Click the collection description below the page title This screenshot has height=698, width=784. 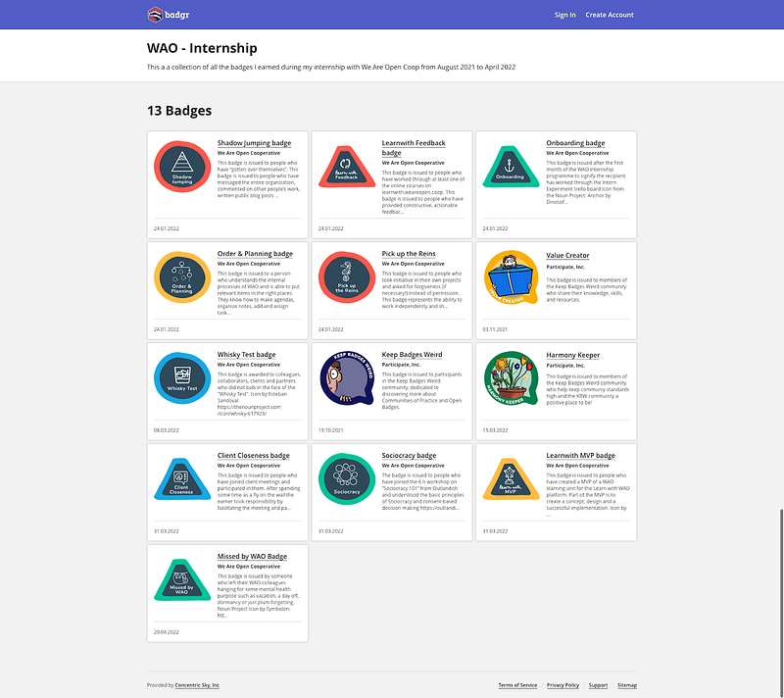pyautogui.click(x=331, y=67)
